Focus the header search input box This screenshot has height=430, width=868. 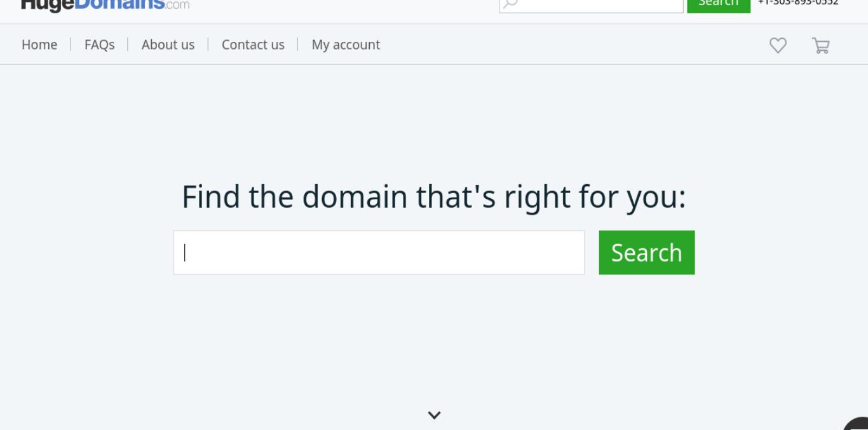click(x=591, y=4)
